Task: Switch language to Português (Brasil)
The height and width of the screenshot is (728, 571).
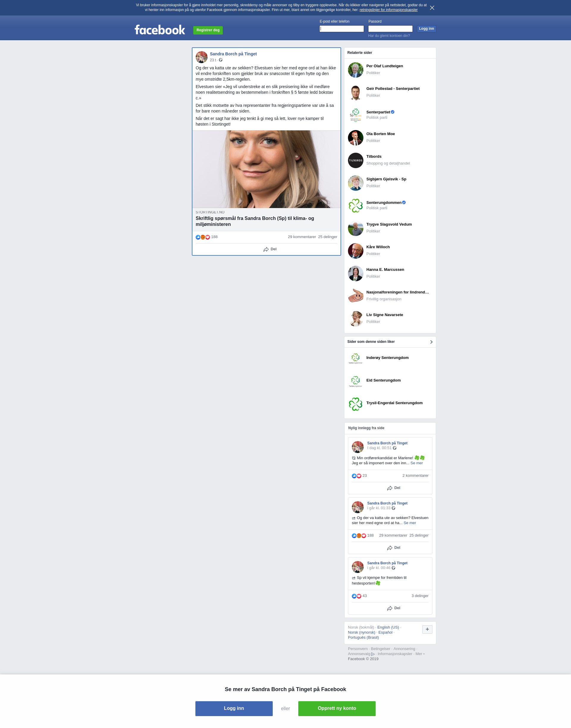Action: click(363, 637)
